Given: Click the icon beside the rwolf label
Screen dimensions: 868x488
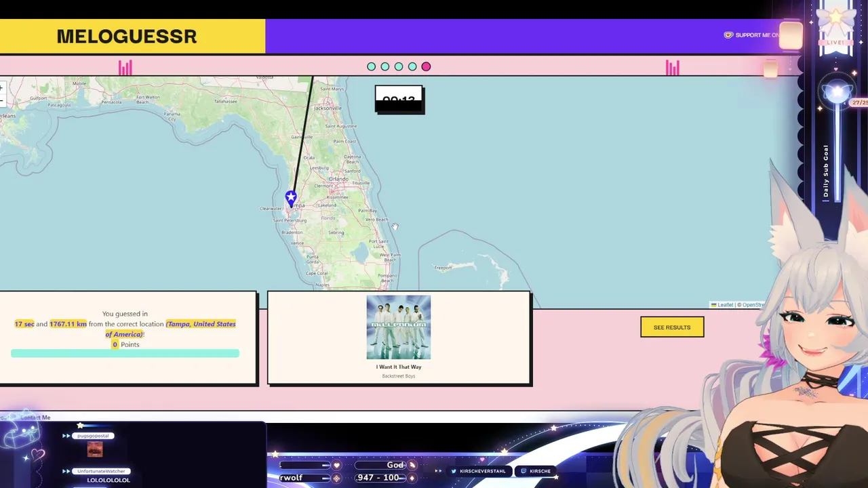Looking at the screenshot, I should point(336,478).
